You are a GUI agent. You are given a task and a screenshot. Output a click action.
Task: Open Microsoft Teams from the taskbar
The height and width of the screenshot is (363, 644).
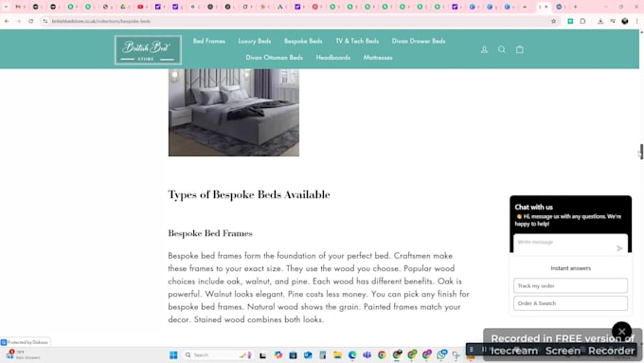click(x=367, y=355)
